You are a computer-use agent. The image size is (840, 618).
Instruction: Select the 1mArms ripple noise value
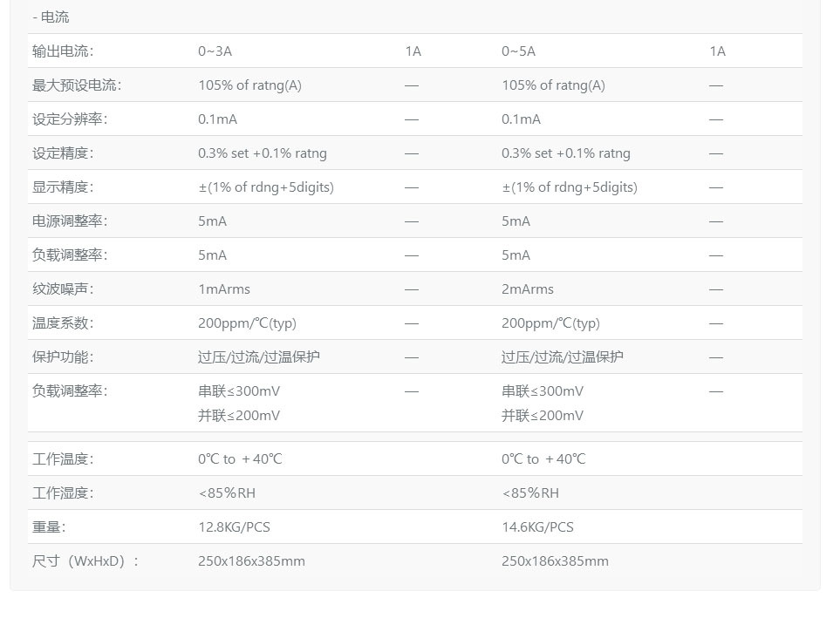(x=223, y=289)
